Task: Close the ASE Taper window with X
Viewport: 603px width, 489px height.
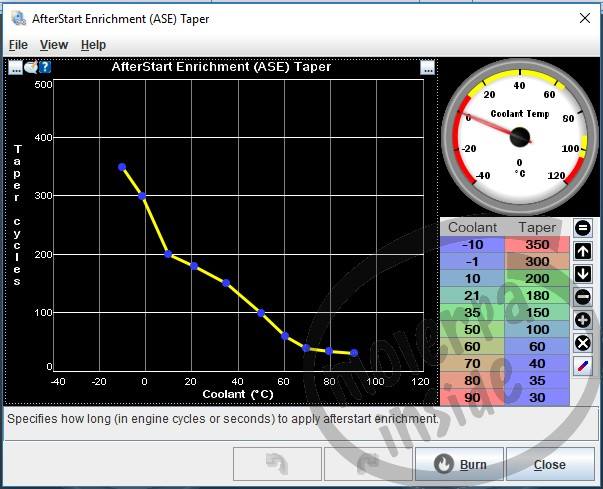Action: [585, 18]
